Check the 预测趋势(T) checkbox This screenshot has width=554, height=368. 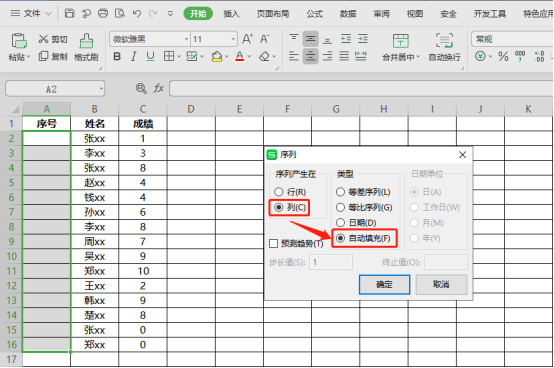click(x=273, y=243)
